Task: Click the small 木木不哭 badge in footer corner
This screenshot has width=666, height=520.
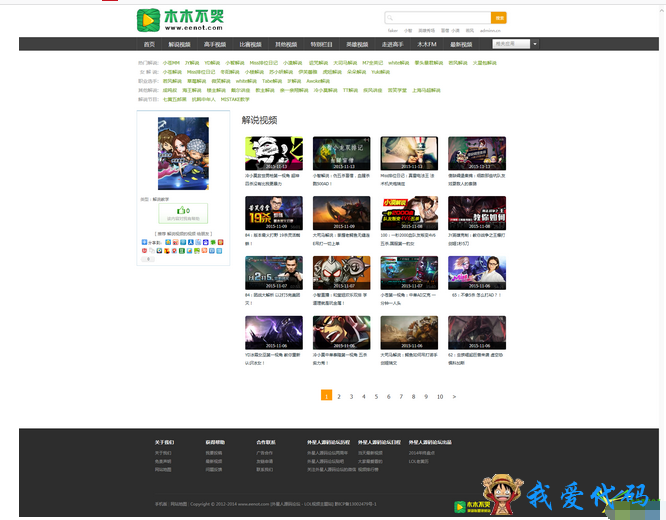Action: point(472,507)
